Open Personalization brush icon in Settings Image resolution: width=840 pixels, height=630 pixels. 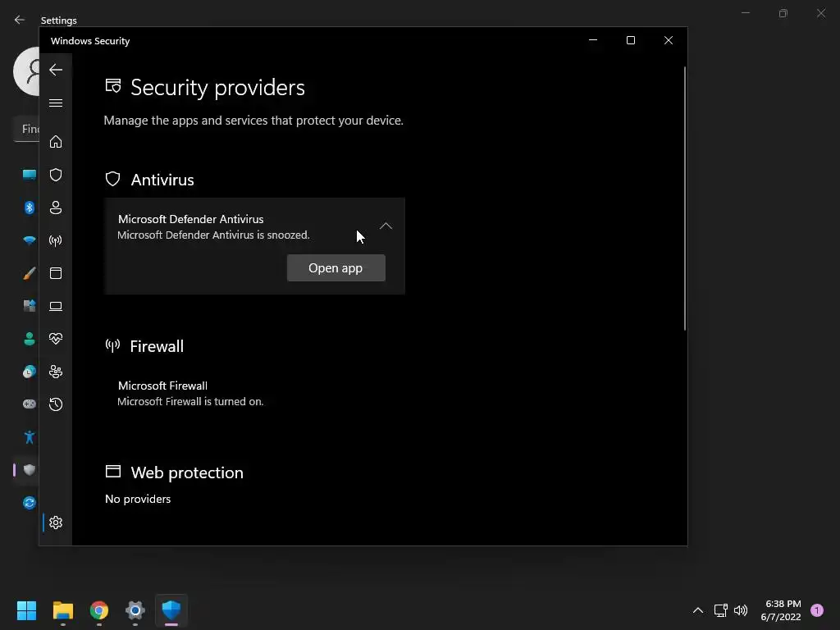coord(29,273)
